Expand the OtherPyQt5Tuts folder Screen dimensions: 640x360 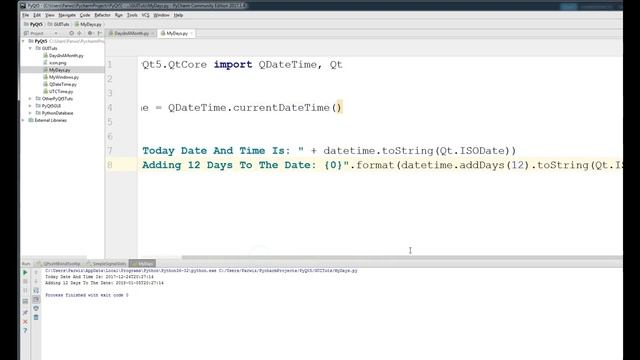(x=30, y=99)
